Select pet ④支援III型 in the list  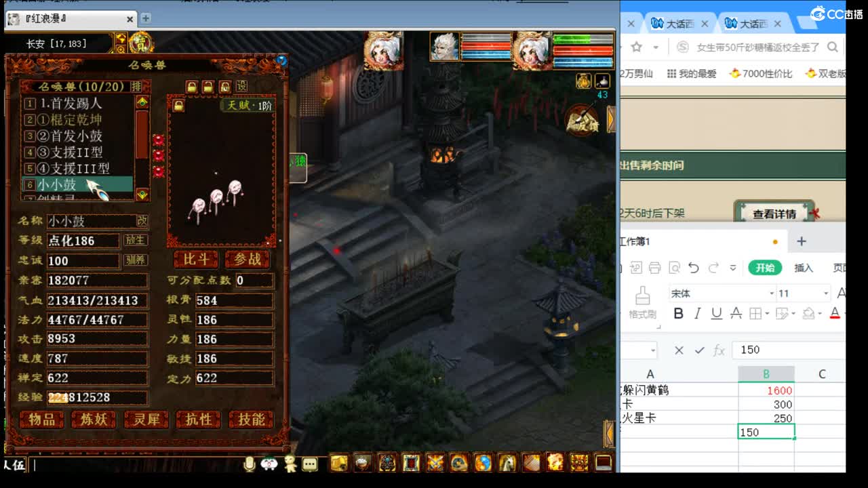77,169
